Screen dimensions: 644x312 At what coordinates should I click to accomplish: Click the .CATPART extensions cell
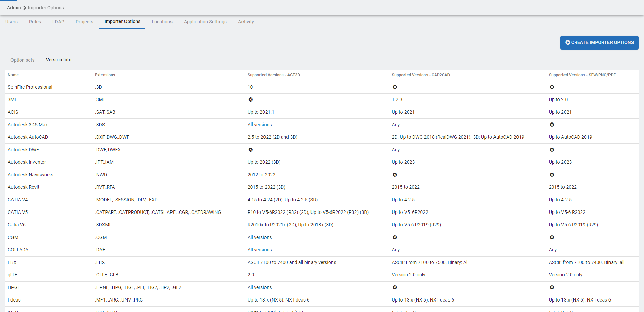coord(158,212)
